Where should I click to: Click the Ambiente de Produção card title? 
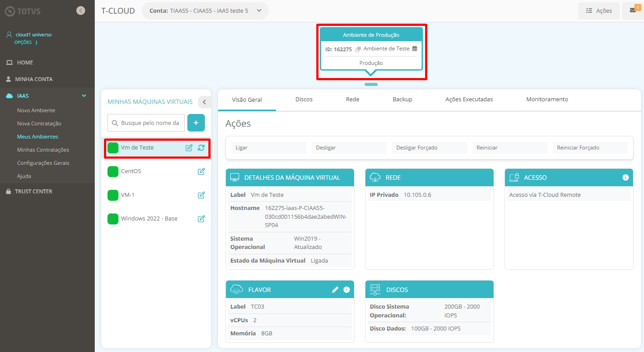click(371, 35)
